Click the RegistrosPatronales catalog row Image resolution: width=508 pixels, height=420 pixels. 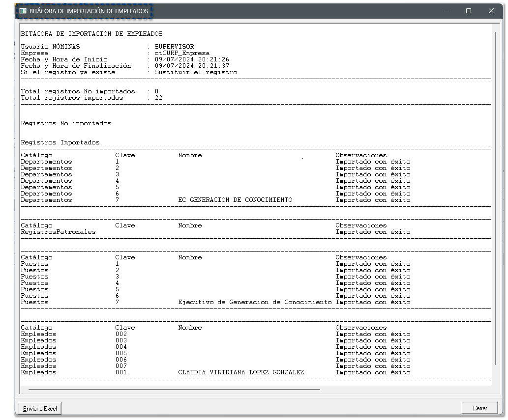[x=58, y=232]
